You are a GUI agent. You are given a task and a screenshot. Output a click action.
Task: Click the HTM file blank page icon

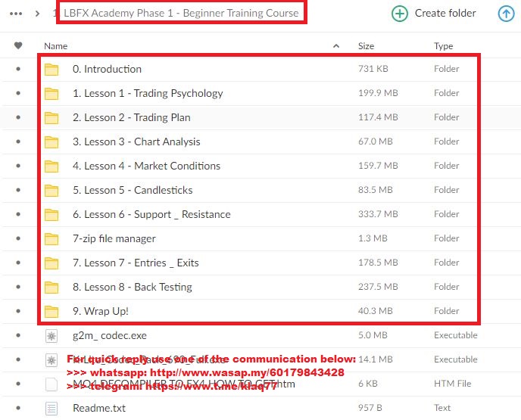click(51, 384)
